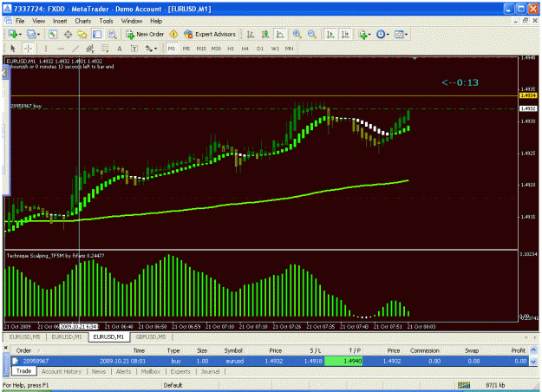Close the Terminal panel with X
This screenshot has height=392, width=542.
(x=5, y=348)
